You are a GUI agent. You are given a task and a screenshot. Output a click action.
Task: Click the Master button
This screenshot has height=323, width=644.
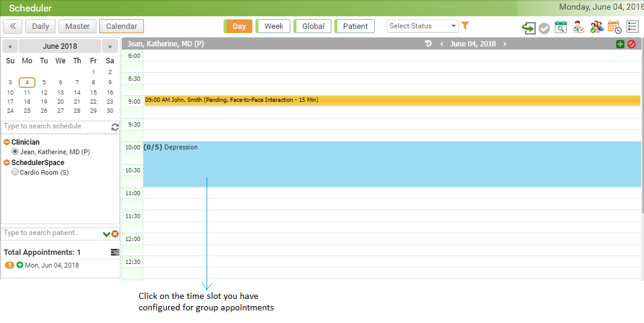pos(77,27)
